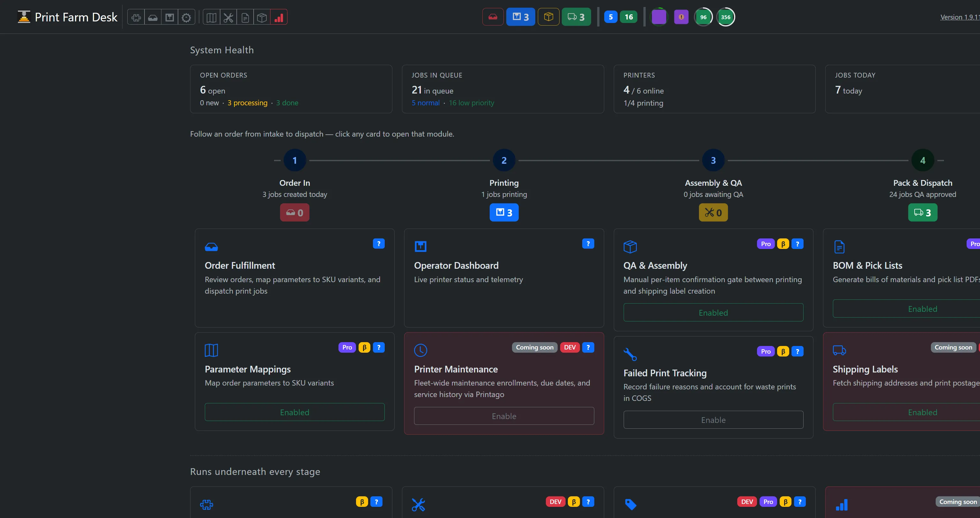
Task: Click the Pro badge on Parameter Mappings card
Action: (x=347, y=348)
